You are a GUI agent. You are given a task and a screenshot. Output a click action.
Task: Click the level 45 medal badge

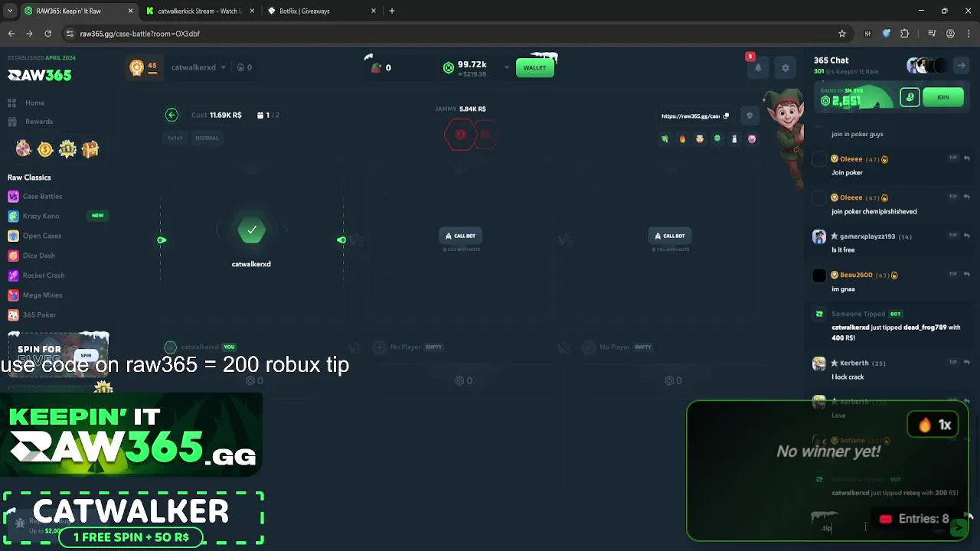point(143,67)
